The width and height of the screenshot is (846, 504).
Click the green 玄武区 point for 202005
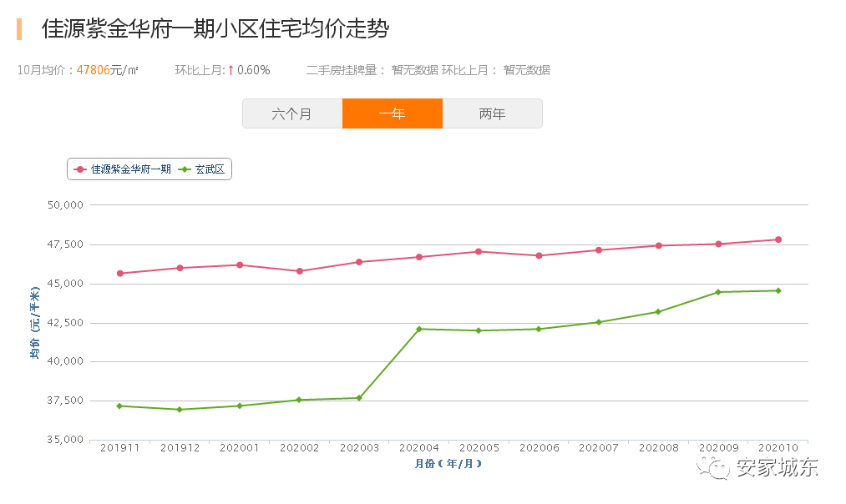479,330
